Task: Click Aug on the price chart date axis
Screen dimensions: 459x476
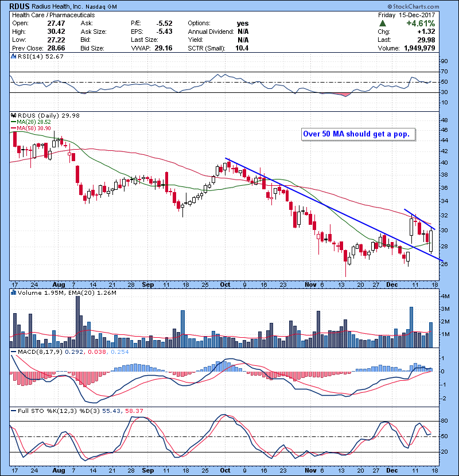Action: 59,284
